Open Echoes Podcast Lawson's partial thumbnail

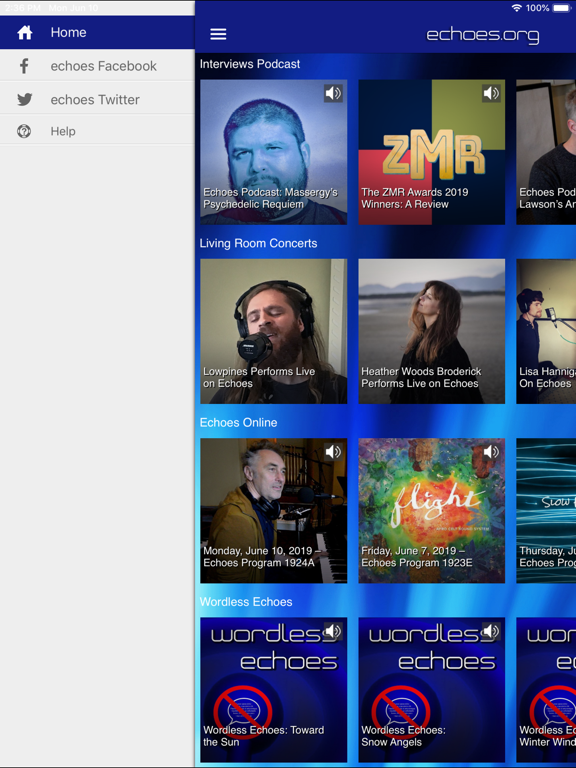coord(546,152)
